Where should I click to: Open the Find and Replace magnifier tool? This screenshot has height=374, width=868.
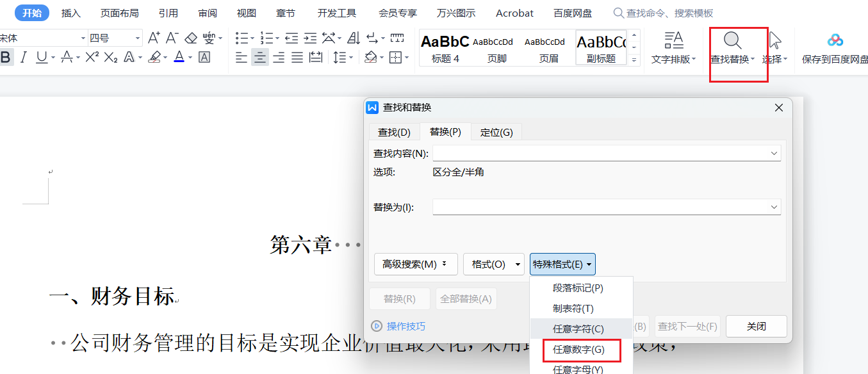pyautogui.click(x=732, y=42)
